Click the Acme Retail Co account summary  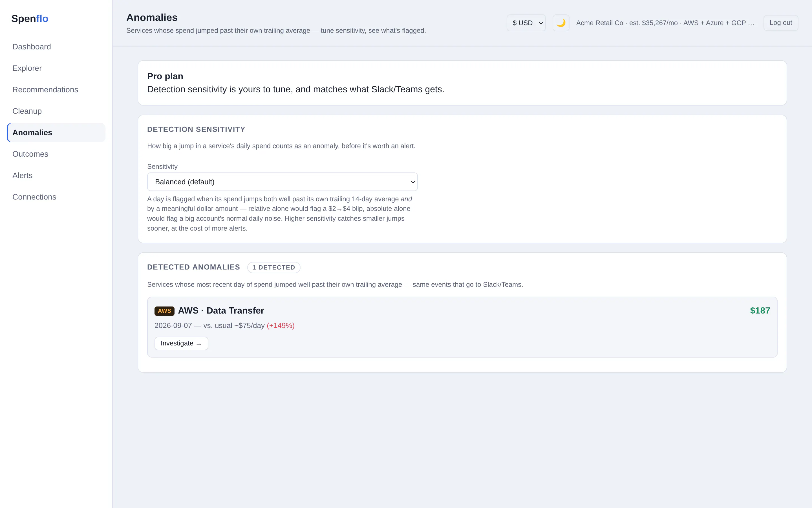tap(665, 23)
